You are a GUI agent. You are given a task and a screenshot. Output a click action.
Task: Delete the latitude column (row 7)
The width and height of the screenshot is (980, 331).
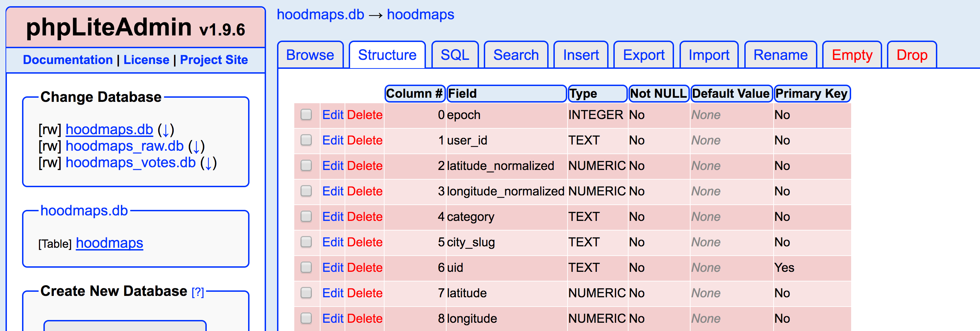[365, 293]
